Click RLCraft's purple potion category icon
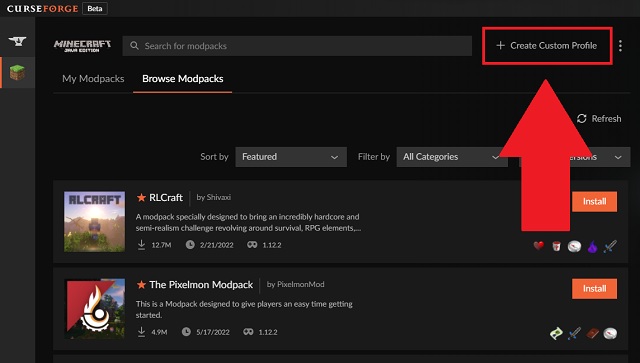 click(592, 247)
